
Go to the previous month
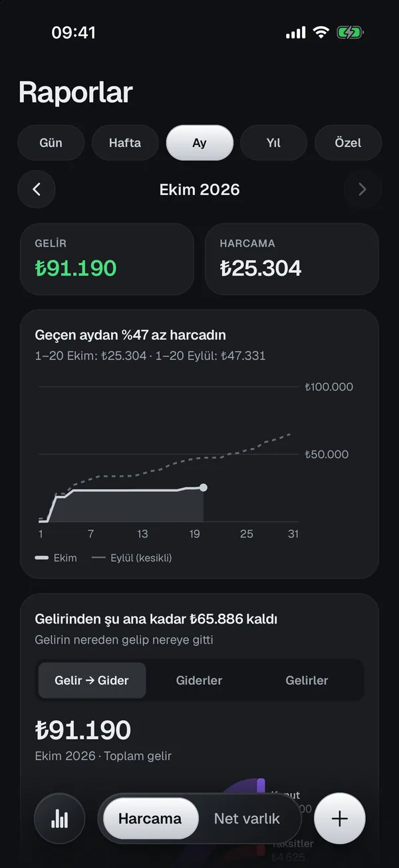coord(37,190)
